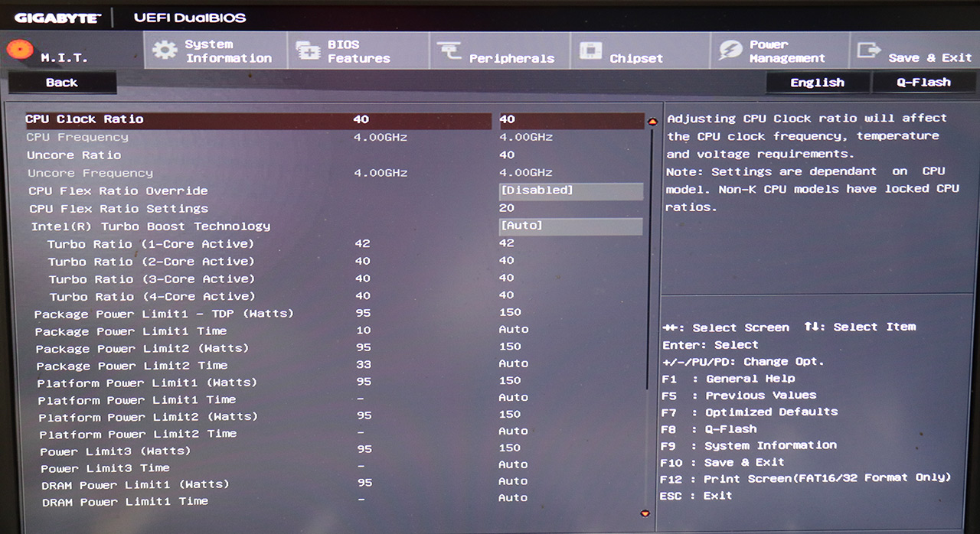
Task: Select the CPU Clock Ratio row label
Action: (x=84, y=119)
